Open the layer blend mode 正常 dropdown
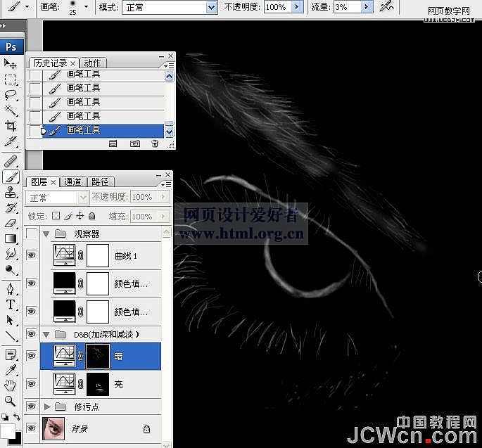This screenshot has width=482, height=448. click(58, 197)
